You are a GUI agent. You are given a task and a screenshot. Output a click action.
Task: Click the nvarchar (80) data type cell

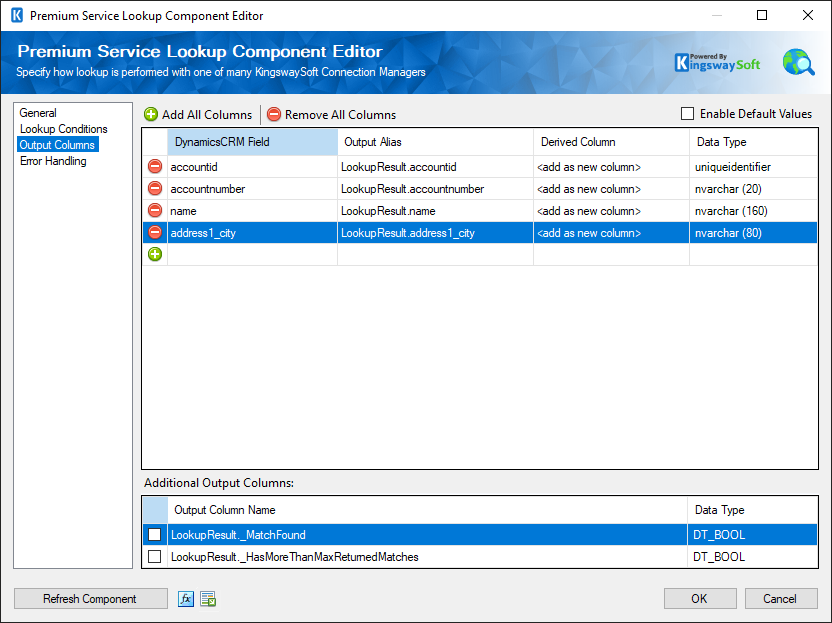[x=753, y=233]
